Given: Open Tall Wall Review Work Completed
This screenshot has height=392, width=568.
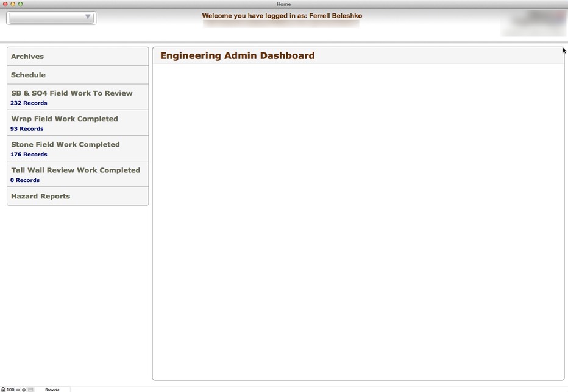Looking at the screenshot, I should [x=77, y=174].
